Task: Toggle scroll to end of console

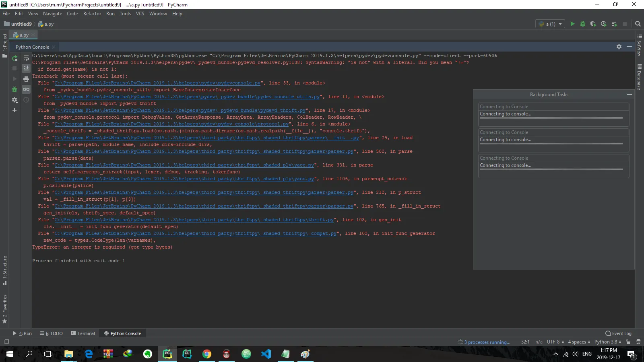Action: coord(26,68)
